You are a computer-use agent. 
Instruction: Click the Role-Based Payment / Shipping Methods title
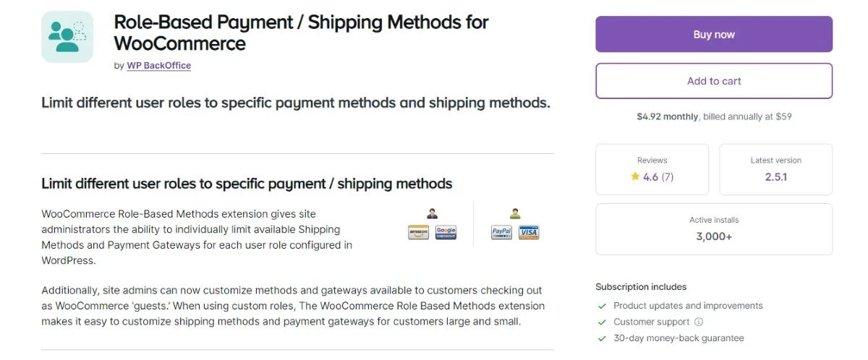(301, 33)
